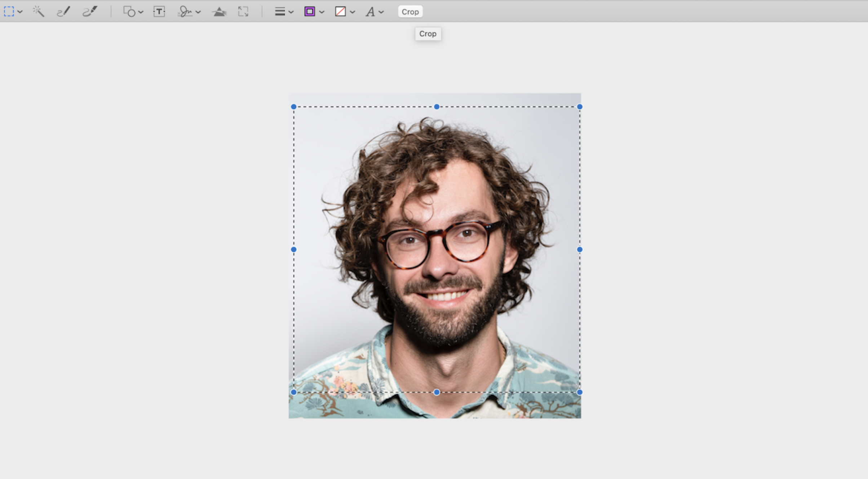Screen dimensions: 868x479
Task: Expand the Text Style dropdown arrow
Action: (x=381, y=12)
